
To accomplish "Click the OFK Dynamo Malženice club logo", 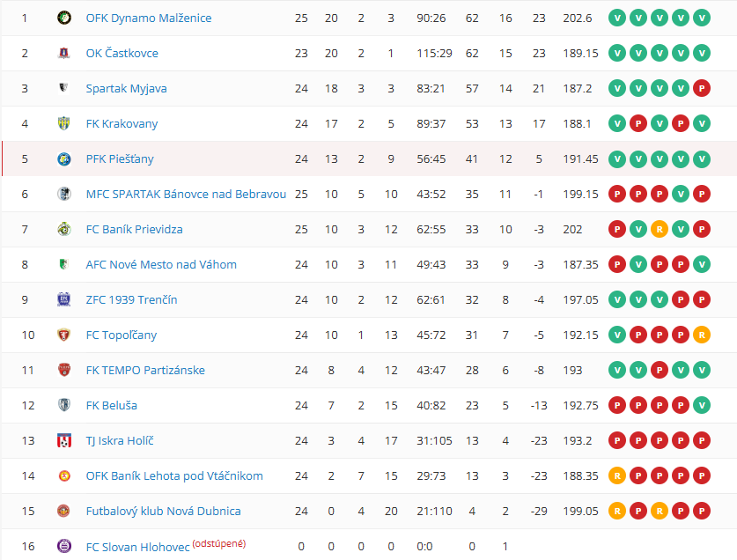I will (x=64, y=18).
